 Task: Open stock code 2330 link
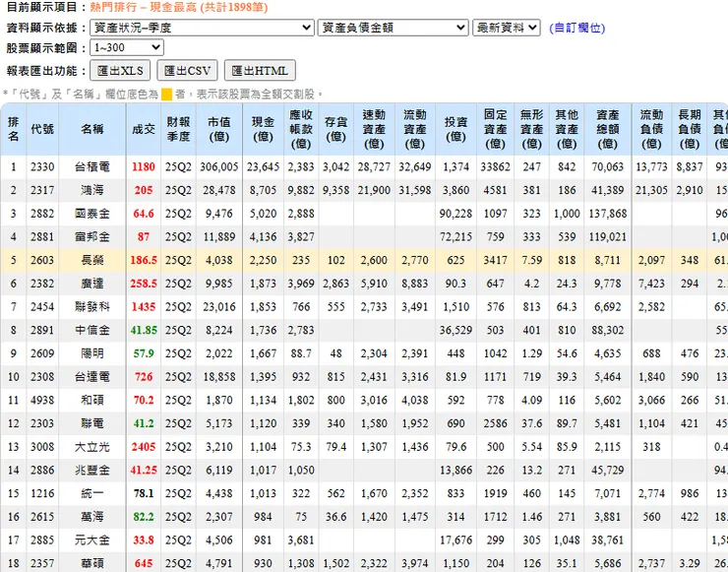pos(42,166)
